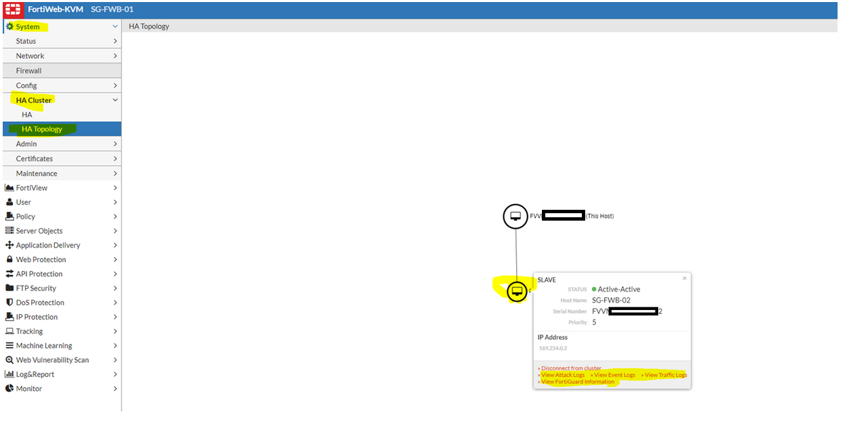Click the FortiWeb-KVM title text
Image resolution: width=868 pixels, height=446 pixels.
[55, 9]
